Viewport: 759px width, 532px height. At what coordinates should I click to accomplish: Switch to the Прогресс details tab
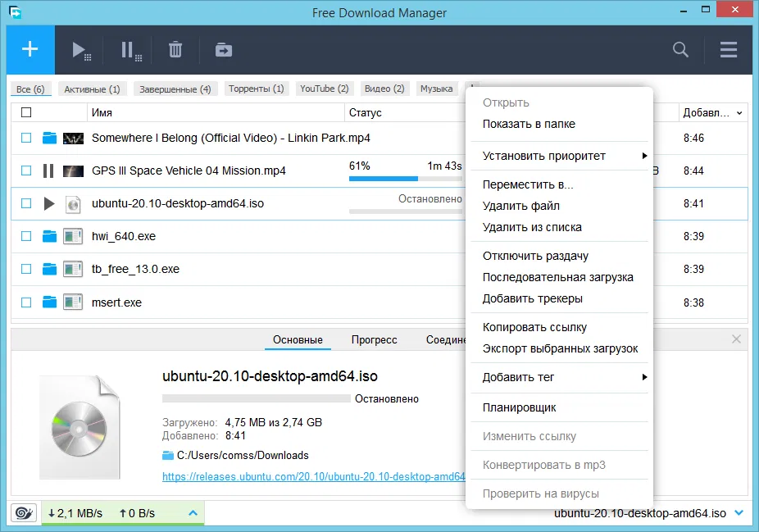click(375, 340)
